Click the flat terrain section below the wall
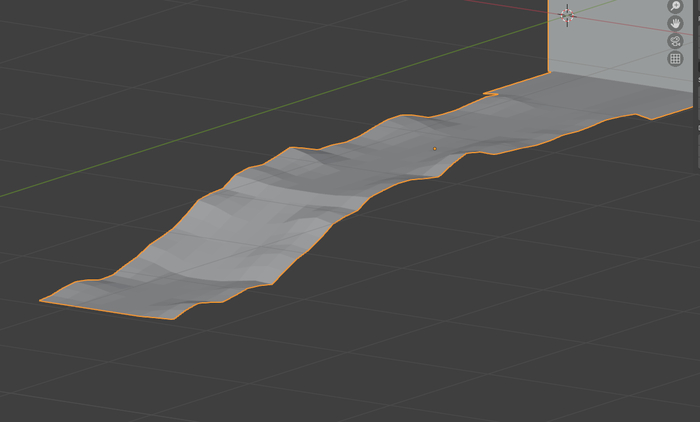This screenshot has height=422, width=700. pos(600,95)
